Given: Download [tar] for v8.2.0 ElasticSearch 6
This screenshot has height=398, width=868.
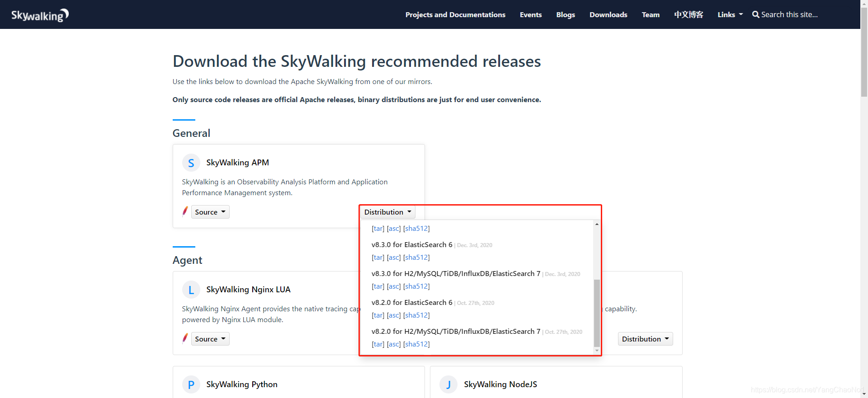Looking at the screenshot, I should [x=378, y=315].
